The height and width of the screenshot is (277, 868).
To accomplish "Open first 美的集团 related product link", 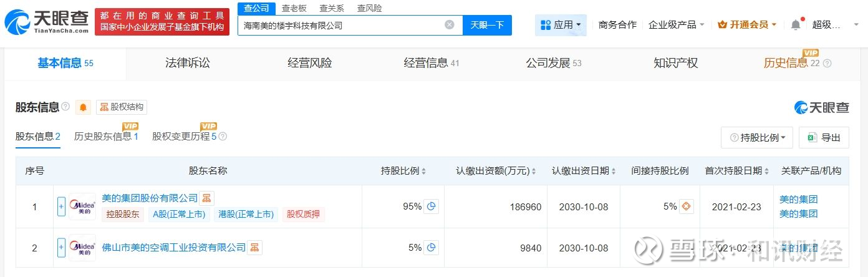I will tap(798, 200).
